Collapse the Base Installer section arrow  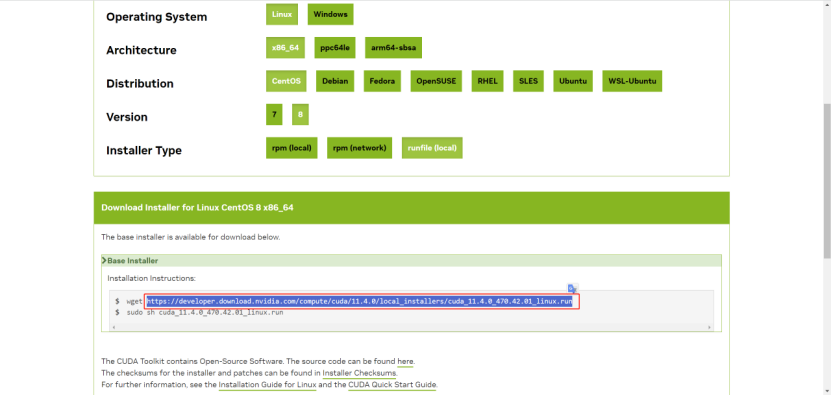click(x=104, y=261)
